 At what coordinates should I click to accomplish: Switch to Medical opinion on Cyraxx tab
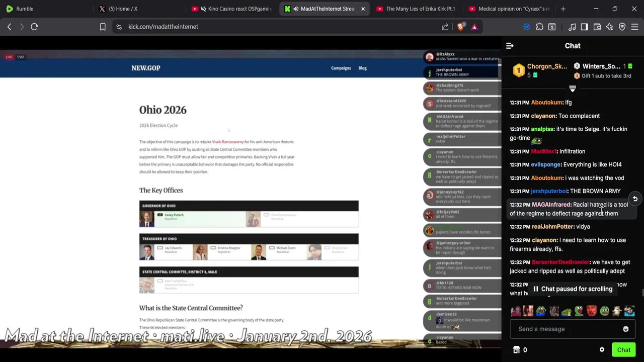coord(508,9)
